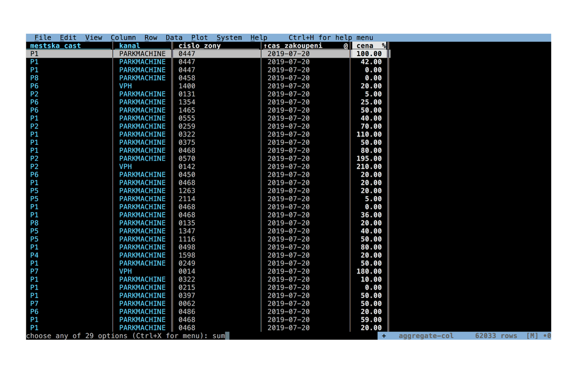Viewport: 588px width, 376px height.
Task: Select the kanal column header
Action: [129, 46]
